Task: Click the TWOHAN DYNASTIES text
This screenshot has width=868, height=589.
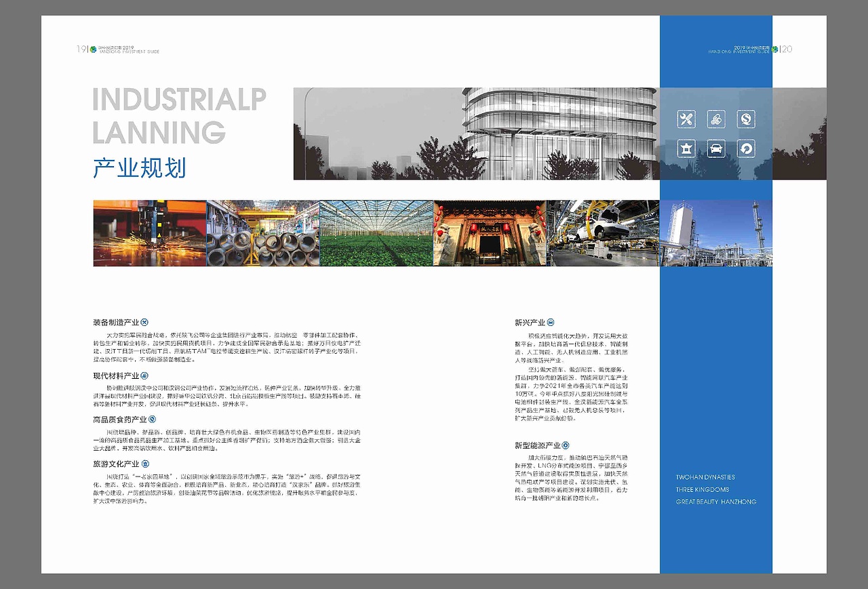Action: 705,477
